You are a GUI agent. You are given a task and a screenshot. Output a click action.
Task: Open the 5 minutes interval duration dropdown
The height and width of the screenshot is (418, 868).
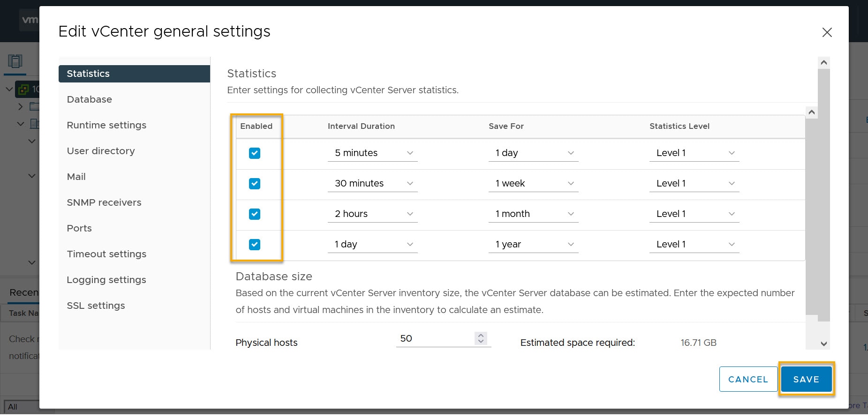point(372,153)
